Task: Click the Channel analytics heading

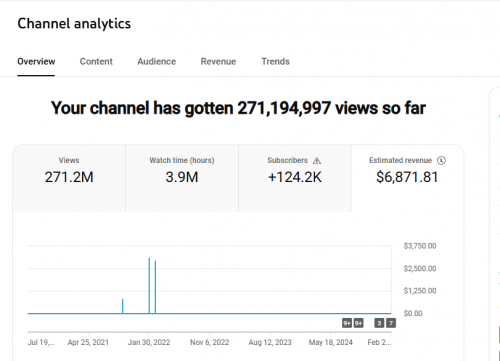Action: (74, 24)
